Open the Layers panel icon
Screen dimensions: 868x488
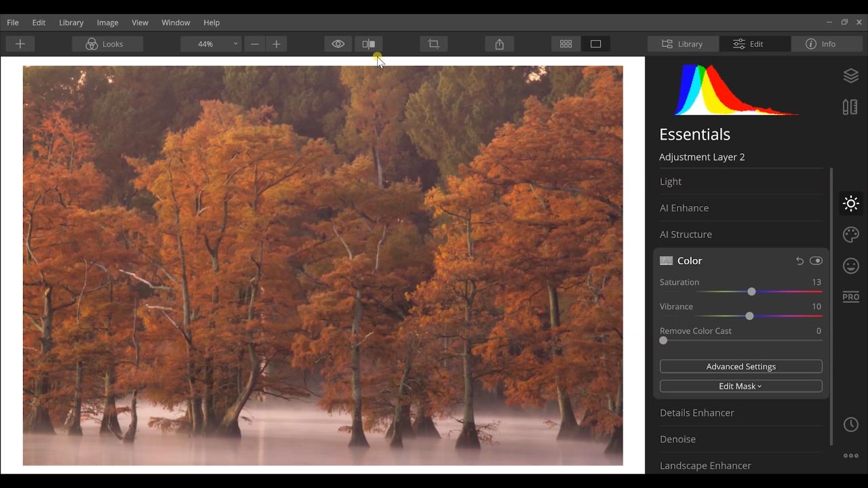pos(850,76)
